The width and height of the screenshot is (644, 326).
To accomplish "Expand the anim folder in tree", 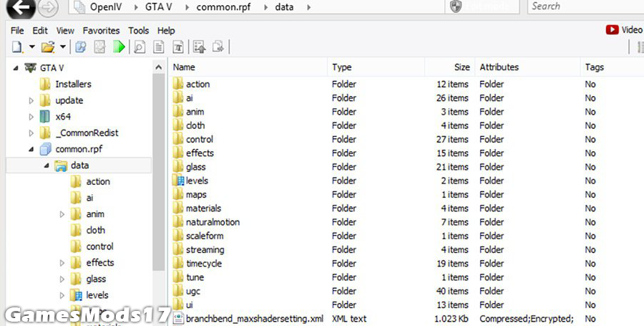I will 62,214.
